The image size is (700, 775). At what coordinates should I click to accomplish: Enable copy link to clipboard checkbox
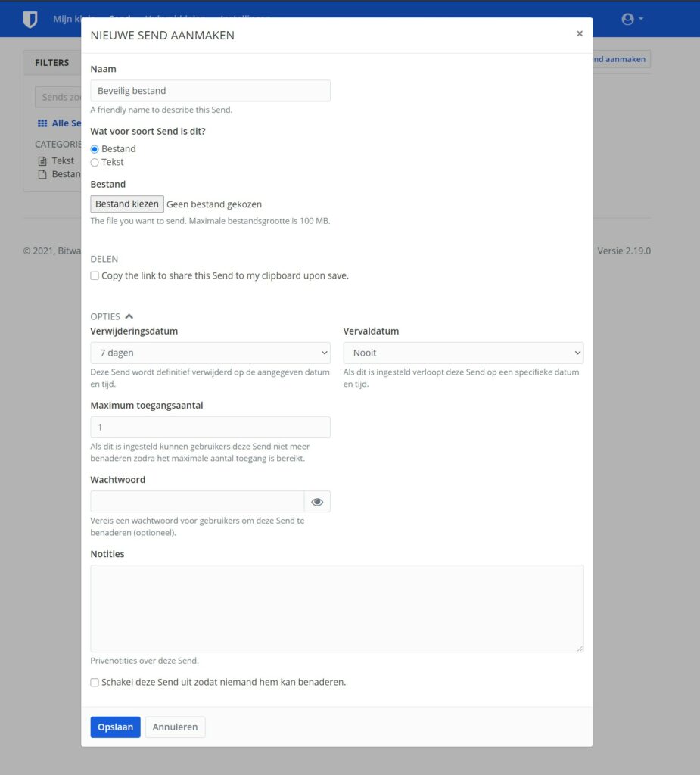pos(95,275)
